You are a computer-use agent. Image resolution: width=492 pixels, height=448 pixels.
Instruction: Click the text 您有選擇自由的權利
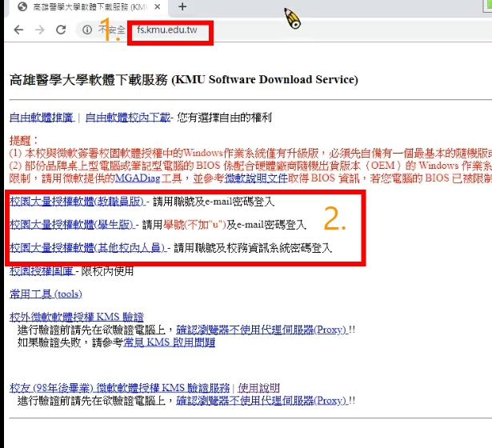[x=224, y=118]
